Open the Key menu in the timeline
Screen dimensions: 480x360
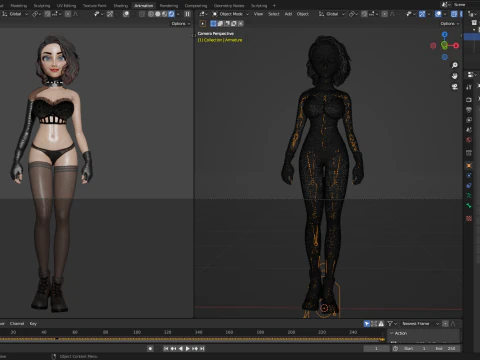tap(33, 324)
